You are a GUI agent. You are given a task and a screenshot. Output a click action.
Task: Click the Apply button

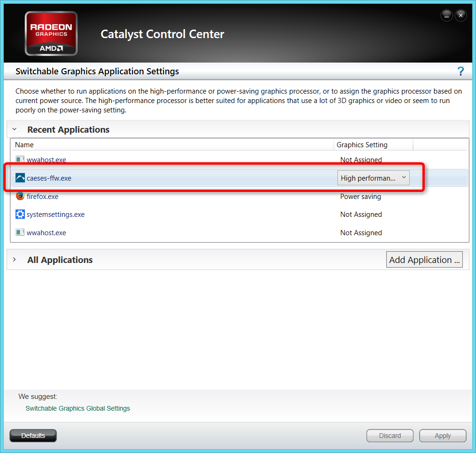[443, 436]
